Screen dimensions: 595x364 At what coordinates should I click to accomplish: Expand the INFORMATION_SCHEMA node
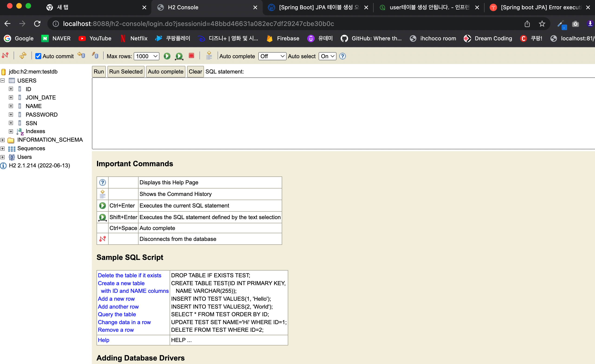pyautogui.click(x=3, y=140)
